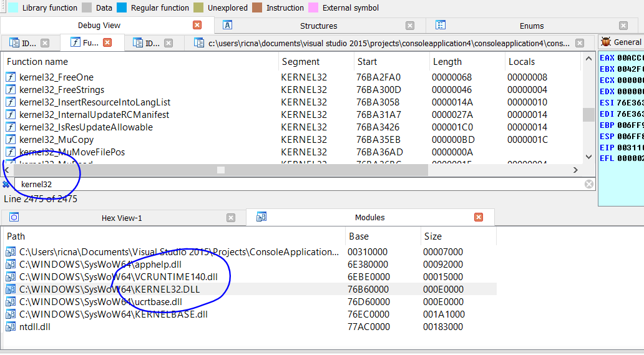The width and height of the screenshot is (644, 355).
Task: Click the function icon beside kernel32_FreeOne
Action: pos(11,77)
